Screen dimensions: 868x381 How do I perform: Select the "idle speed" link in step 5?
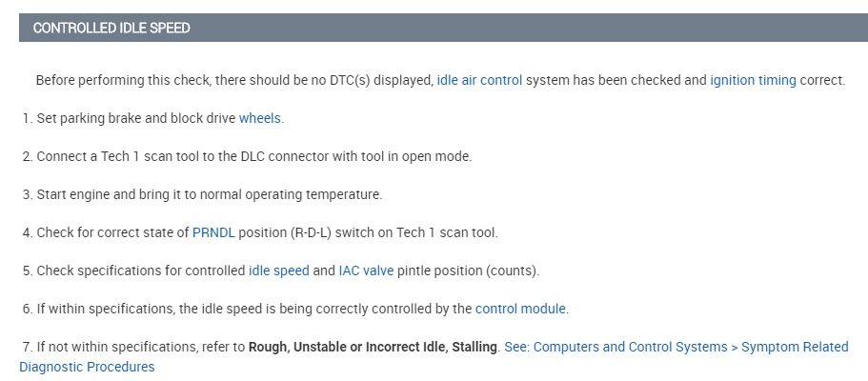(278, 271)
